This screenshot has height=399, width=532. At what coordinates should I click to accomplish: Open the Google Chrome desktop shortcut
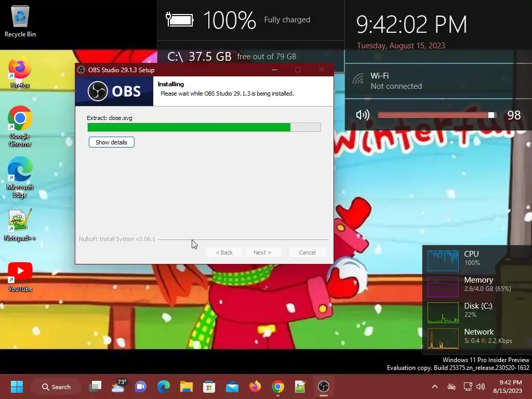(20, 126)
